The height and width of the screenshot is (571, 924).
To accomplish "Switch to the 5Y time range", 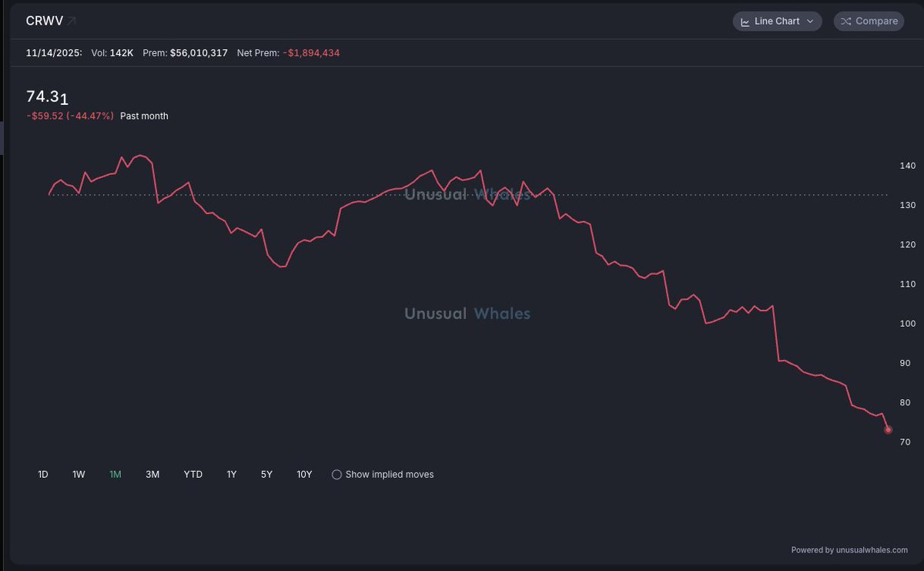I will click(x=266, y=475).
